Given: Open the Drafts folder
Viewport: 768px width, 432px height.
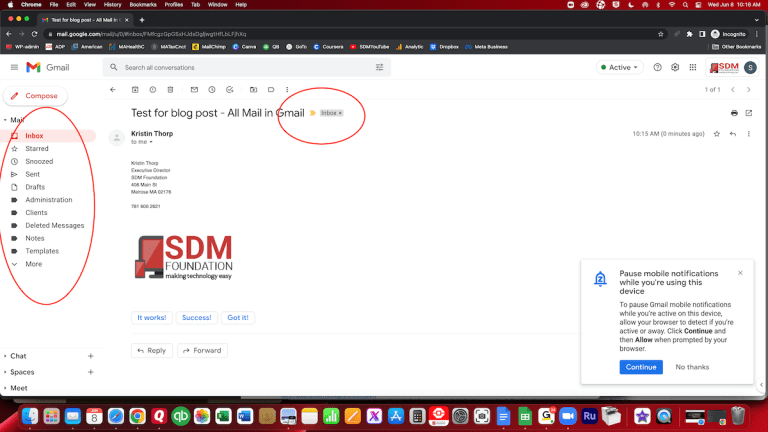Looking at the screenshot, I should (35, 187).
